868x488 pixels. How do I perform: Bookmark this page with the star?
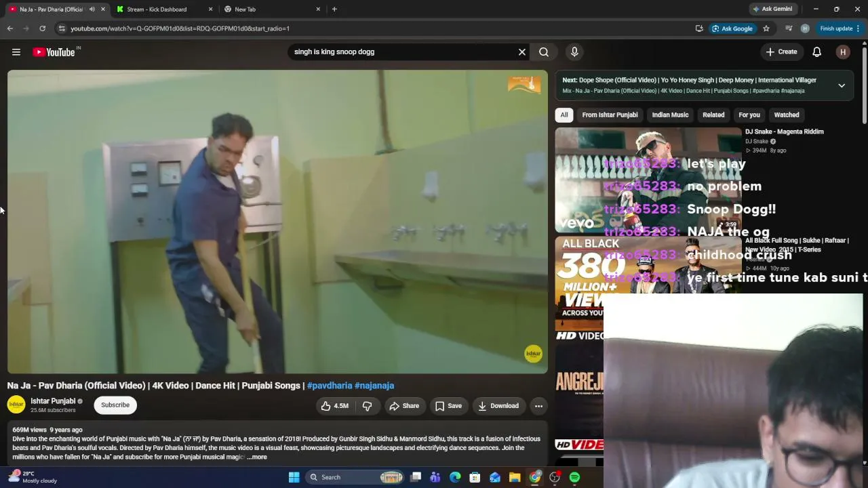(x=766, y=28)
